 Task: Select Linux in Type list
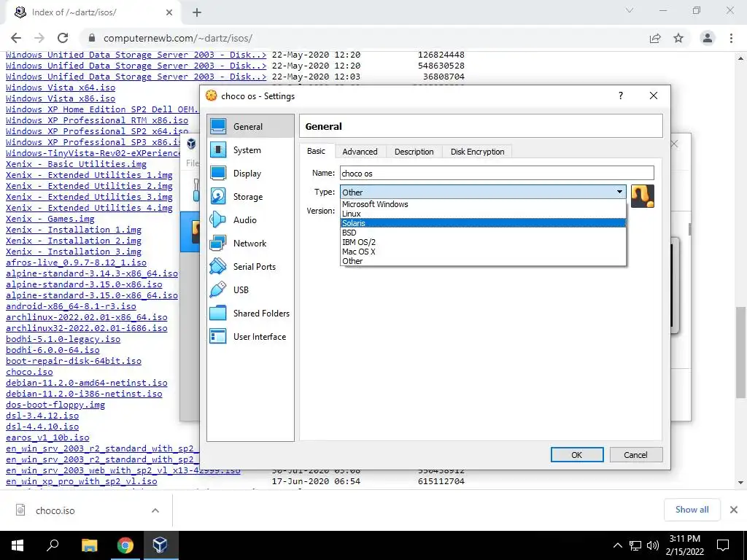(x=483, y=214)
